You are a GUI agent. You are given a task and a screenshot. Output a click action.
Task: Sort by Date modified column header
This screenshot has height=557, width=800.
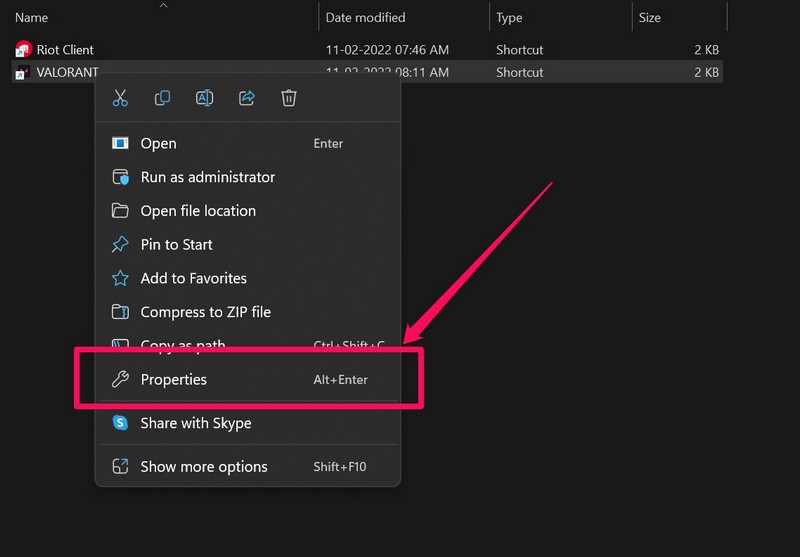365,17
